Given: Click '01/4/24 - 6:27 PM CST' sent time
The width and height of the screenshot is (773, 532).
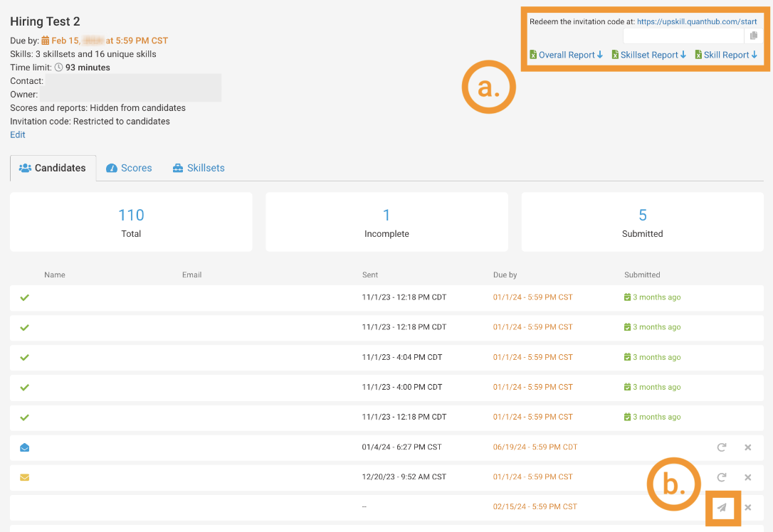Looking at the screenshot, I should click(x=401, y=447).
